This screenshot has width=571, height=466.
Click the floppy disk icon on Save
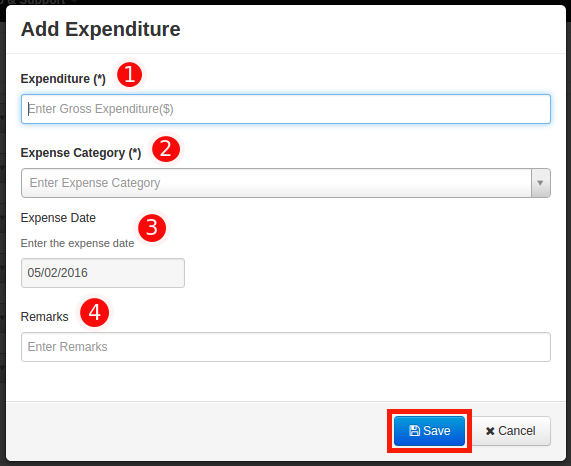414,431
